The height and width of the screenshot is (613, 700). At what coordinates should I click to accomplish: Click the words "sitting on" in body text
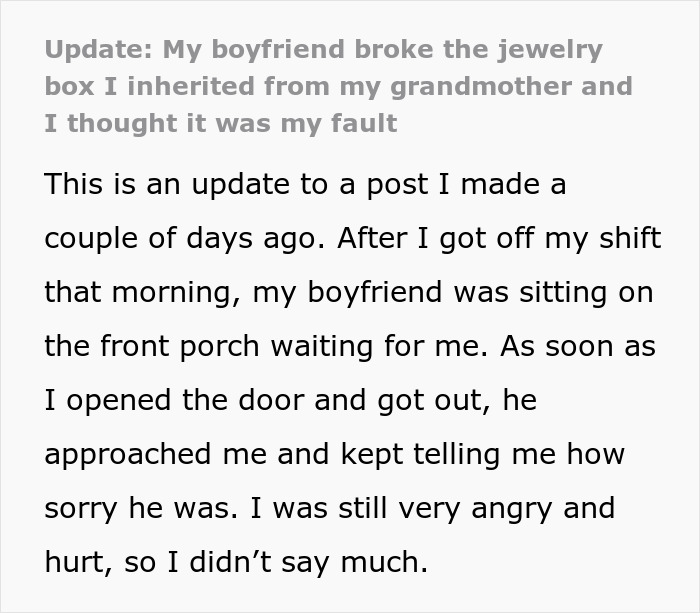[577, 293]
